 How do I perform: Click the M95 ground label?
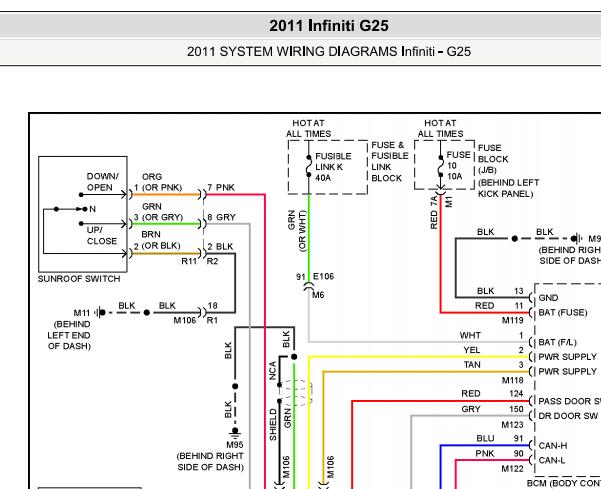tap(235, 445)
